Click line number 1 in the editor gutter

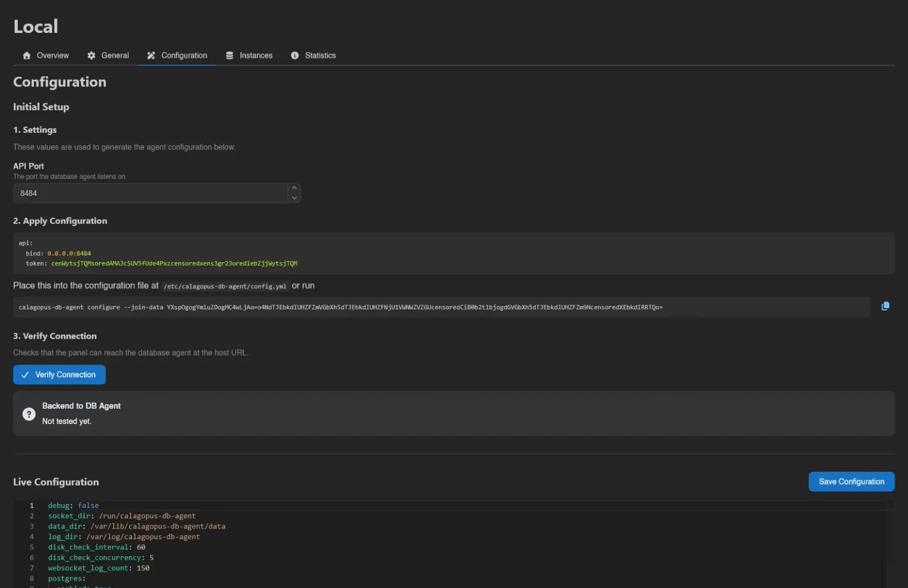click(x=32, y=506)
